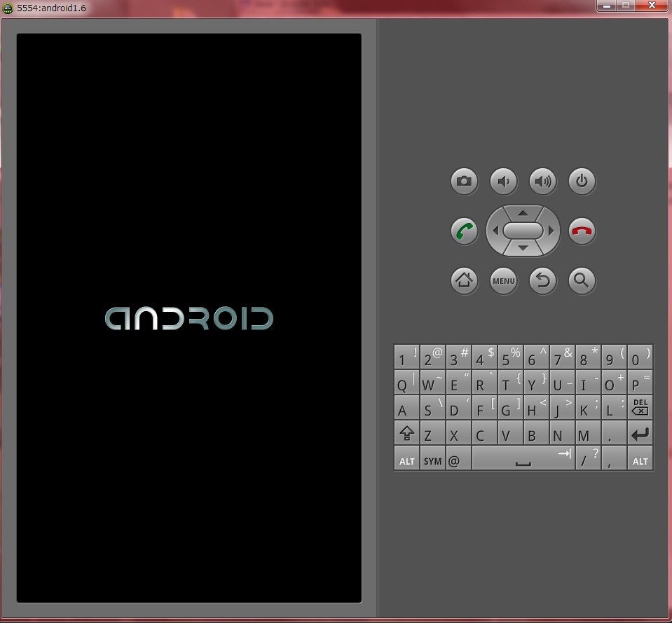Click the 8 * key
The width and height of the screenshot is (672, 623).
[x=588, y=357]
